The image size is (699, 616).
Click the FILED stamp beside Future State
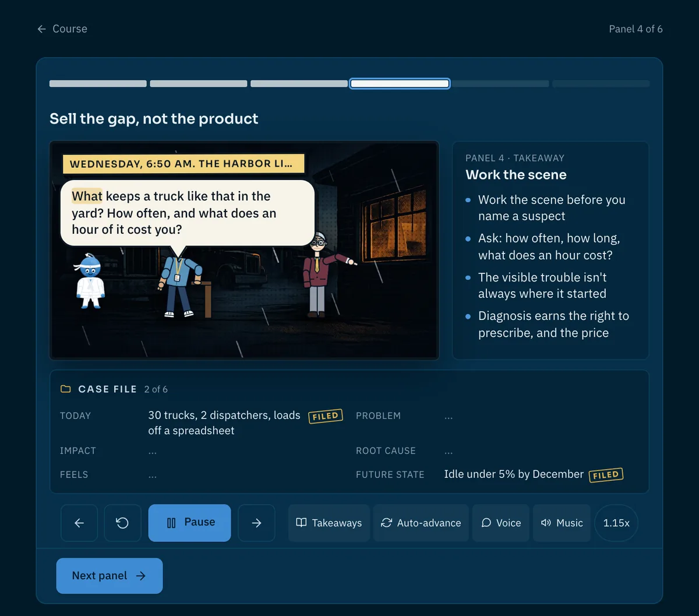606,475
